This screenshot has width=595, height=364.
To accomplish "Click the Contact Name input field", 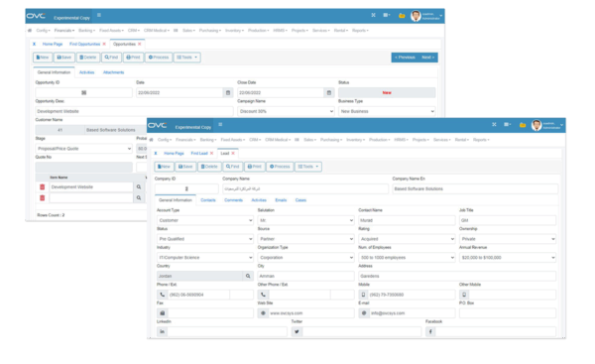I will (407, 220).
